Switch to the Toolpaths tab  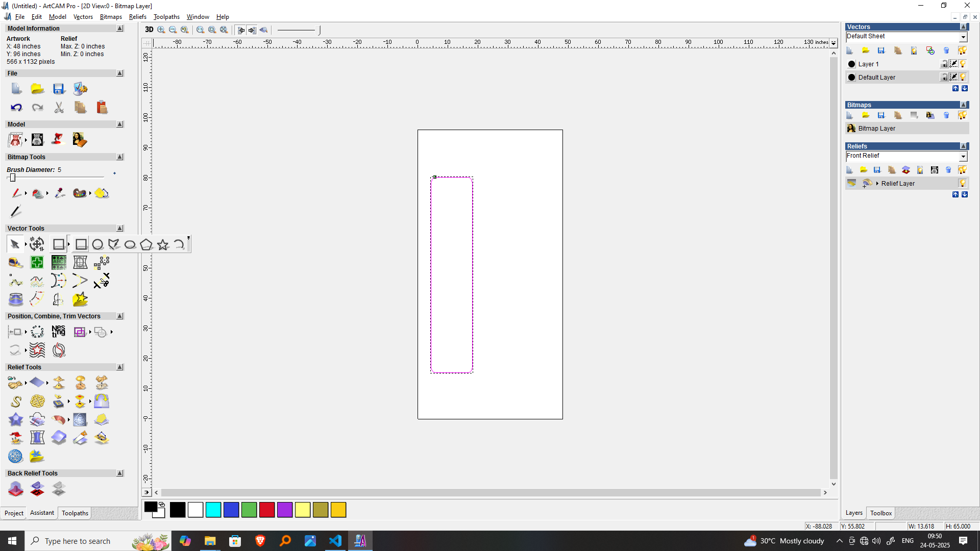[75, 513]
